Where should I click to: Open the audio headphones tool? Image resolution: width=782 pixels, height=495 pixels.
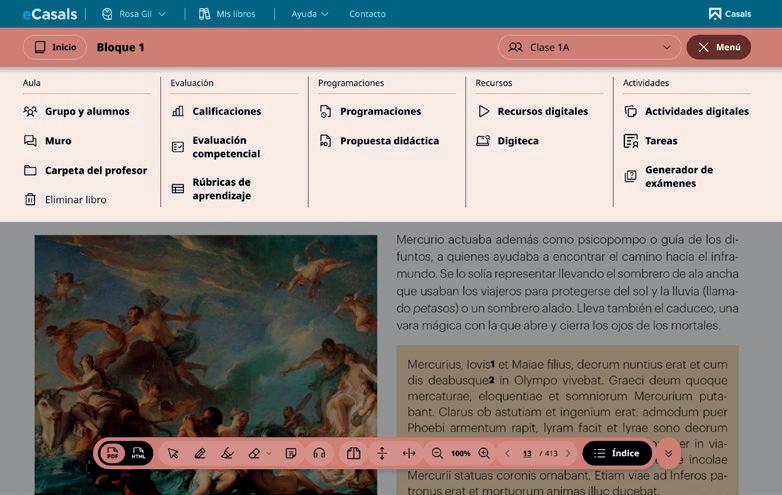pyautogui.click(x=319, y=453)
